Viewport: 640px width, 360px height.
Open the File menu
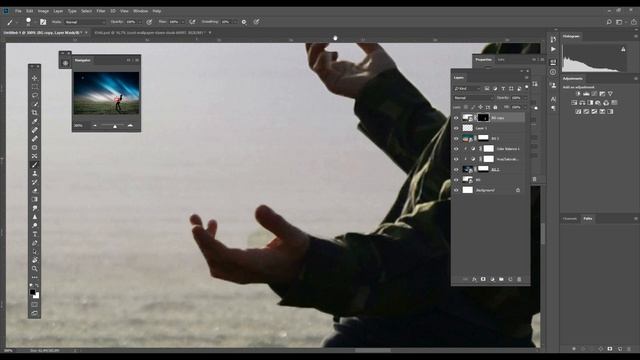coord(18,11)
